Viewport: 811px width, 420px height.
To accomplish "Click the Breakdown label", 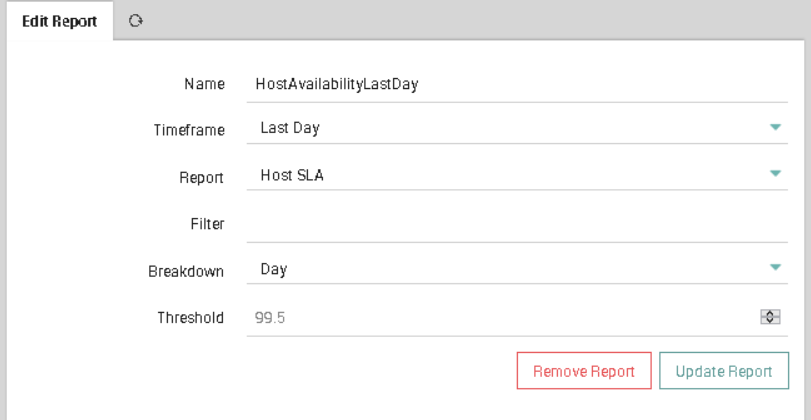I will coord(186,272).
